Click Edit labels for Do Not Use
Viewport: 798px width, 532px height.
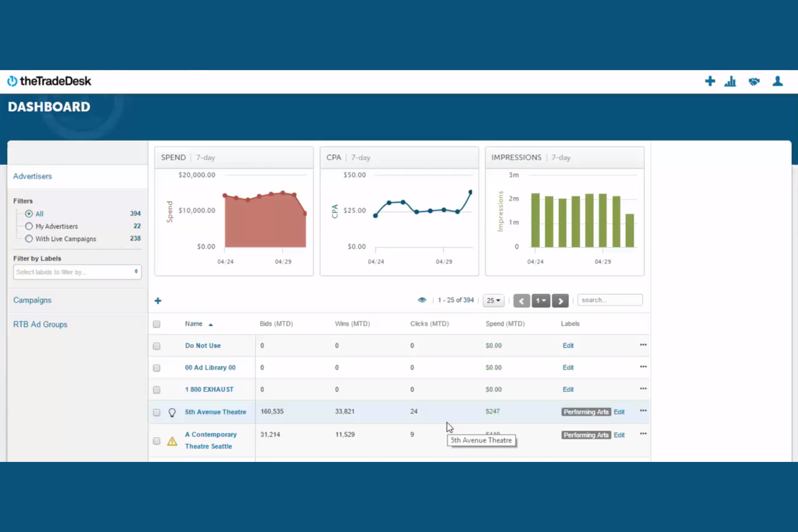pyautogui.click(x=568, y=346)
